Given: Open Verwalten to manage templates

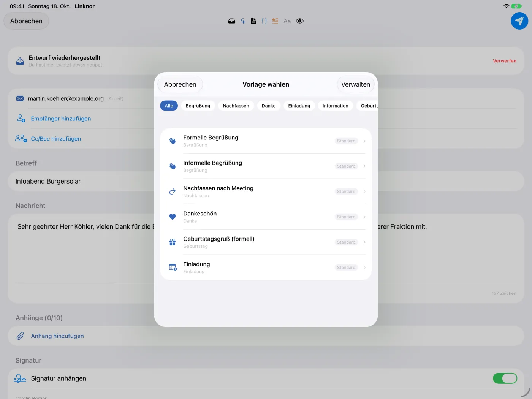Looking at the screenshot, I should [356, 84].
